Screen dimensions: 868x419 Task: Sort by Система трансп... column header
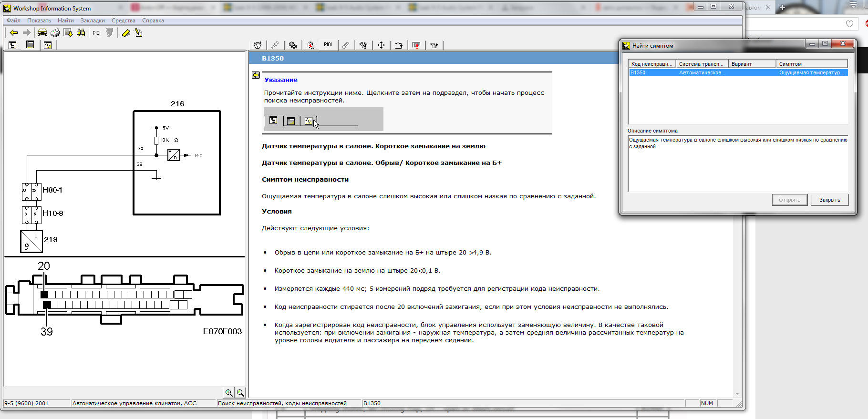click(703, 64)
